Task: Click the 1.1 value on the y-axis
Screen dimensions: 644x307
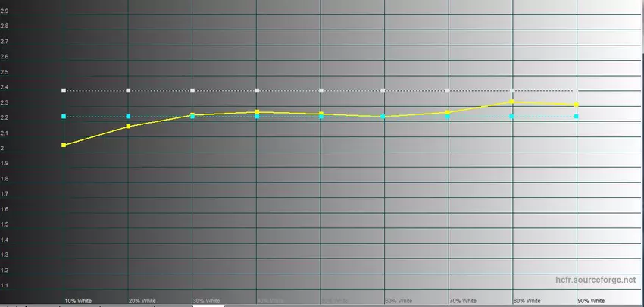Action: point(5,286)
